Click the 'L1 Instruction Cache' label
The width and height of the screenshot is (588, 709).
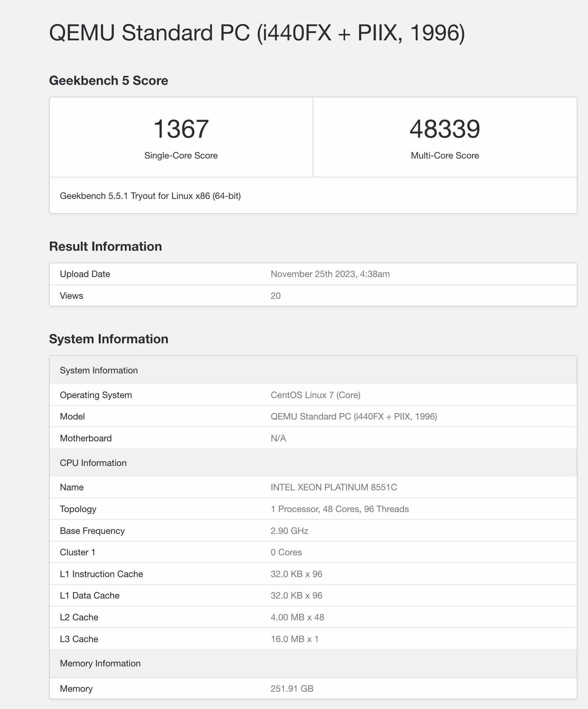point(101,574)
